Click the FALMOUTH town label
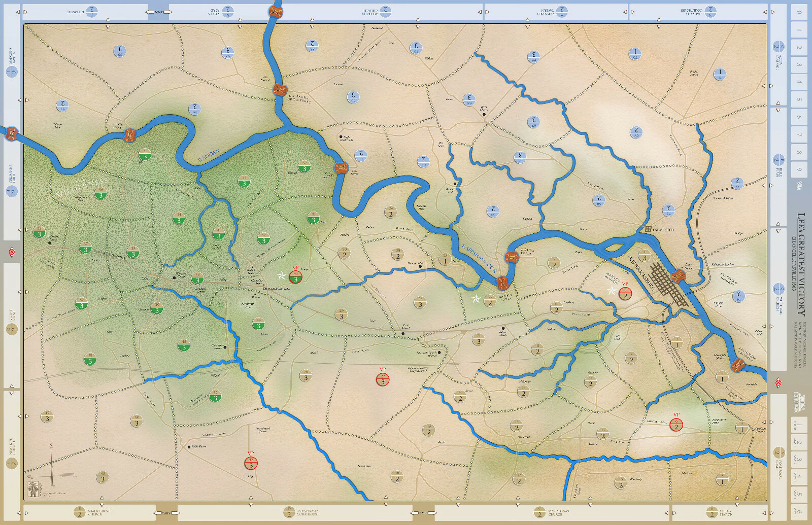 point(663,230)
